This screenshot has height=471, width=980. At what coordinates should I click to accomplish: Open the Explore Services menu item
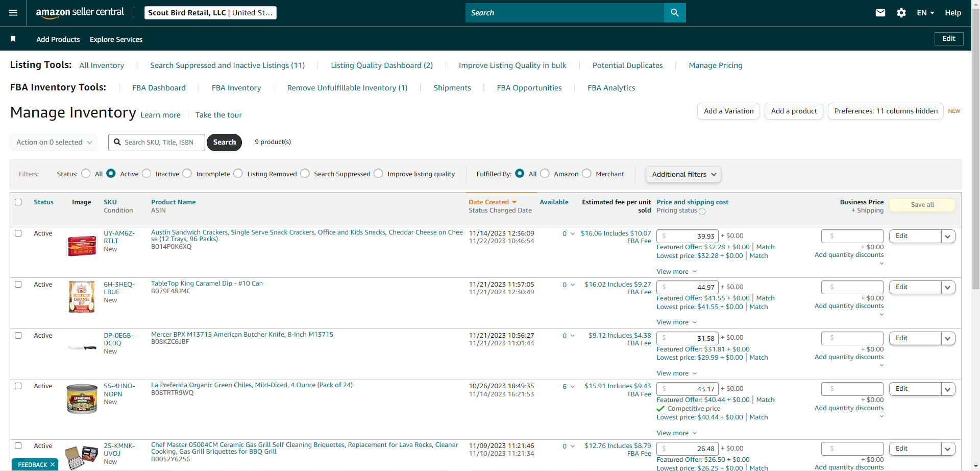click(x=116, y=39)
